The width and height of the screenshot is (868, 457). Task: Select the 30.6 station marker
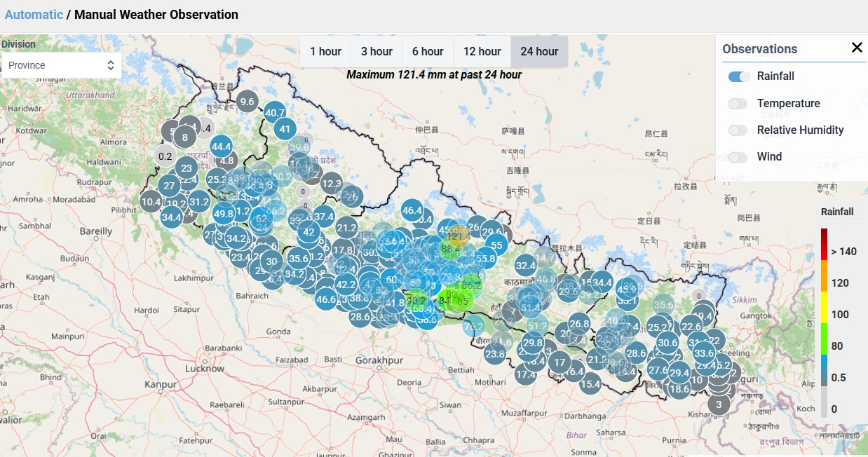[x=667, y=343]
